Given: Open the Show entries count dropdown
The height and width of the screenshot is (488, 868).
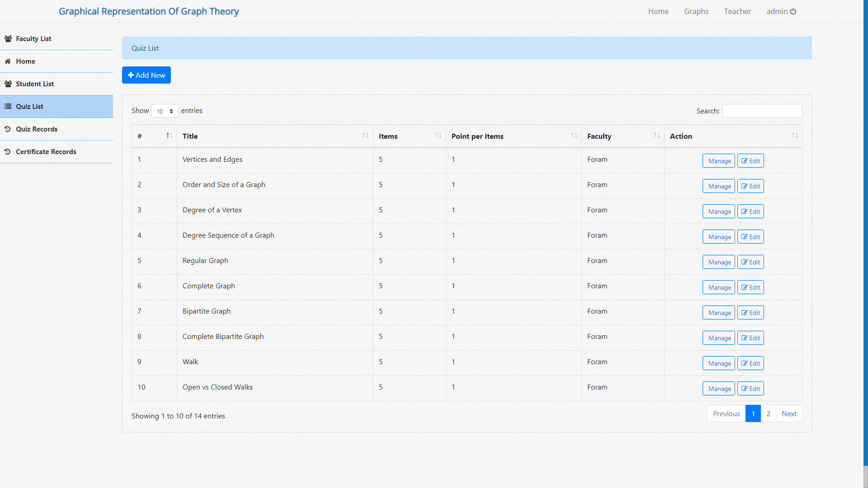Looking at the screenshot, I should coord(165,111).
